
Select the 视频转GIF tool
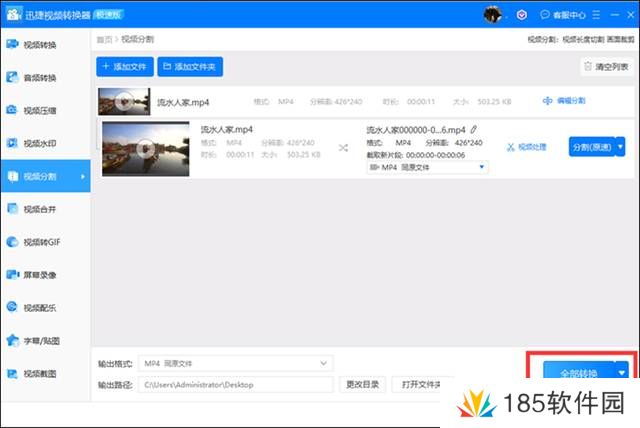coord(40,242)
